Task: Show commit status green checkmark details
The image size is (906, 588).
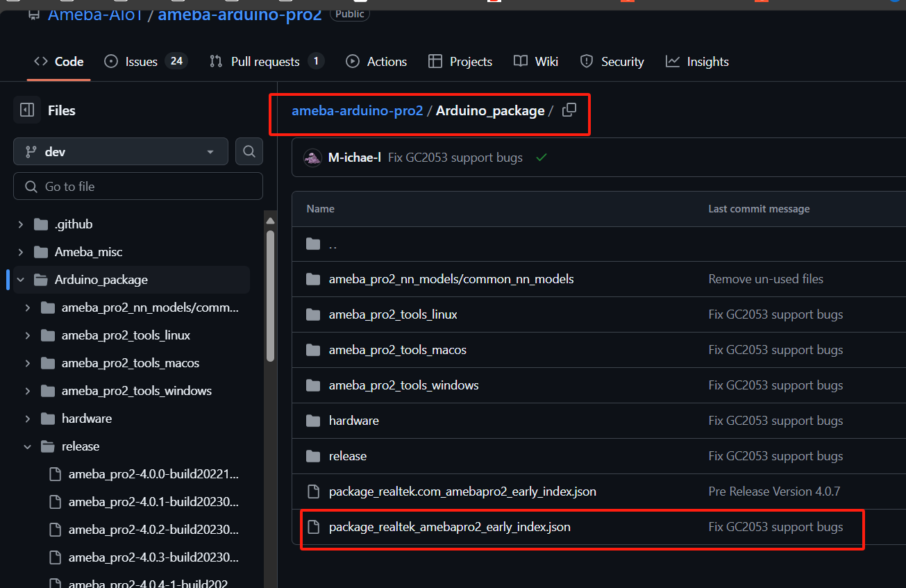Action: [542, 158]
